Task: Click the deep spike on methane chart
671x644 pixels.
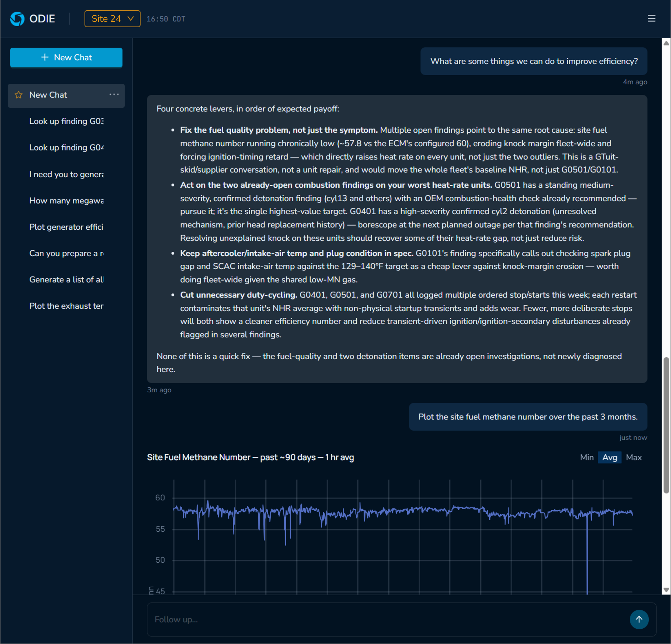Action: (x=587, y=554)
